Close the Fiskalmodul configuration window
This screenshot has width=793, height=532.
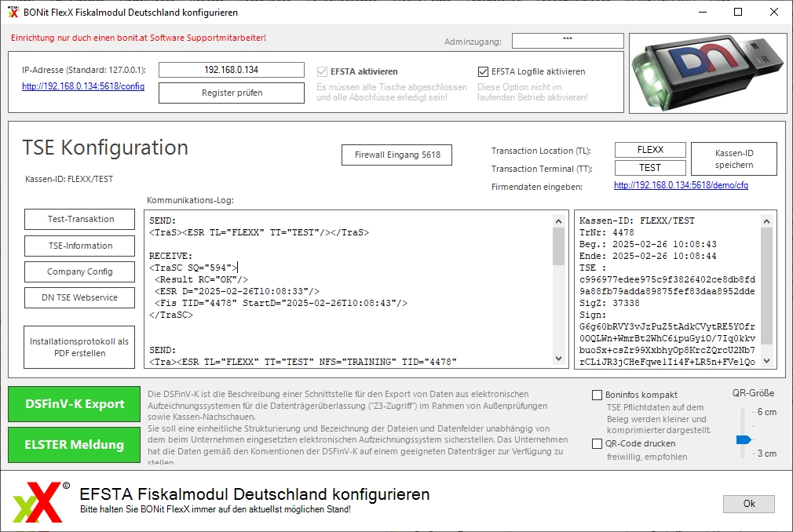[x=774, y=12]
